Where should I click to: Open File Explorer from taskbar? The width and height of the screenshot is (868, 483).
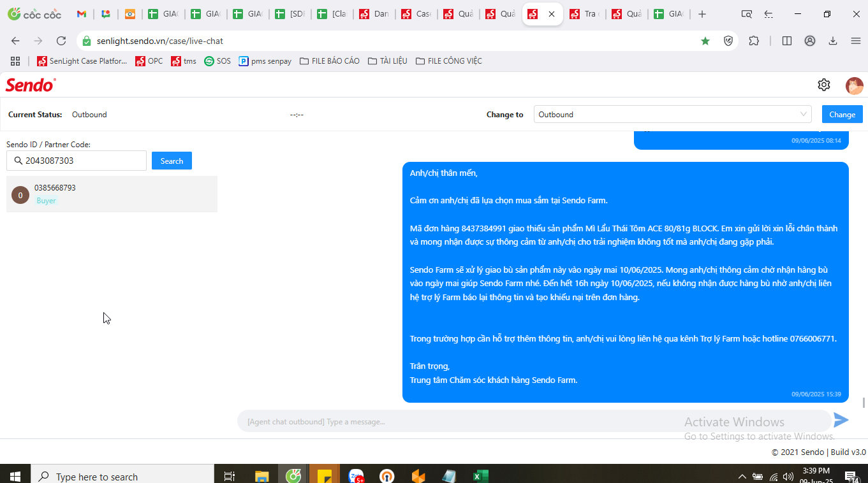(x=262, y=476)
